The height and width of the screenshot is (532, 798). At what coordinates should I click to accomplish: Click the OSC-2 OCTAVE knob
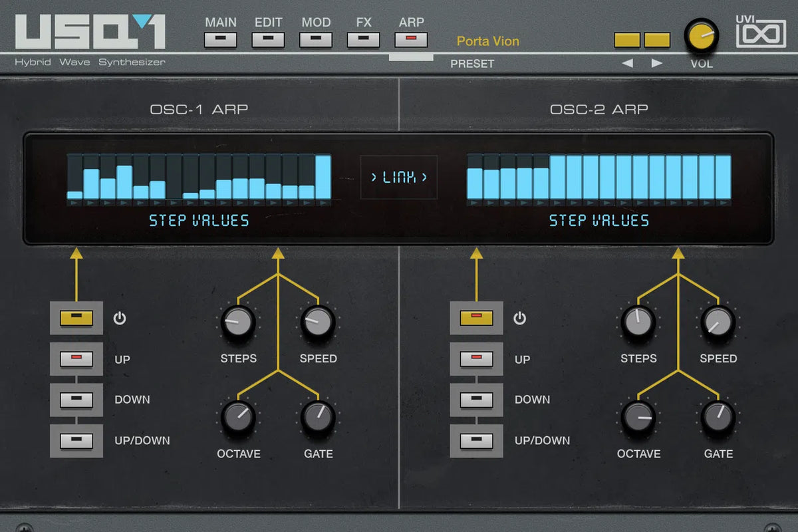click(639, 418)
